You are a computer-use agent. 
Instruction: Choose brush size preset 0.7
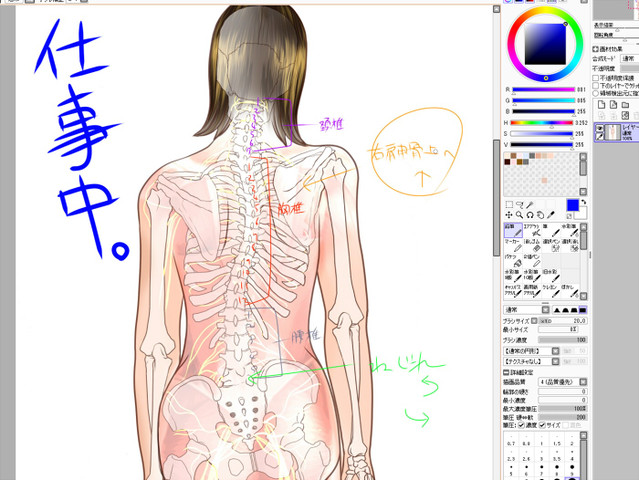[x=511, y=440]
